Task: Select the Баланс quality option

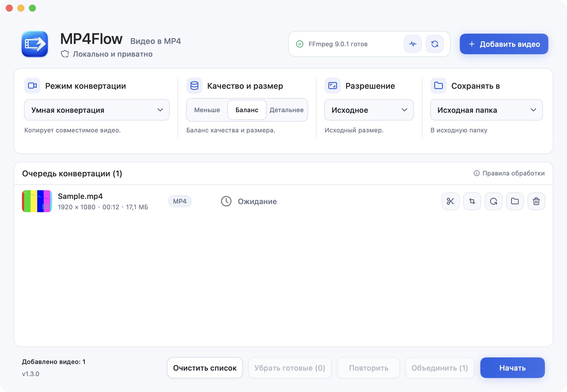Action: tap(247, 110)
